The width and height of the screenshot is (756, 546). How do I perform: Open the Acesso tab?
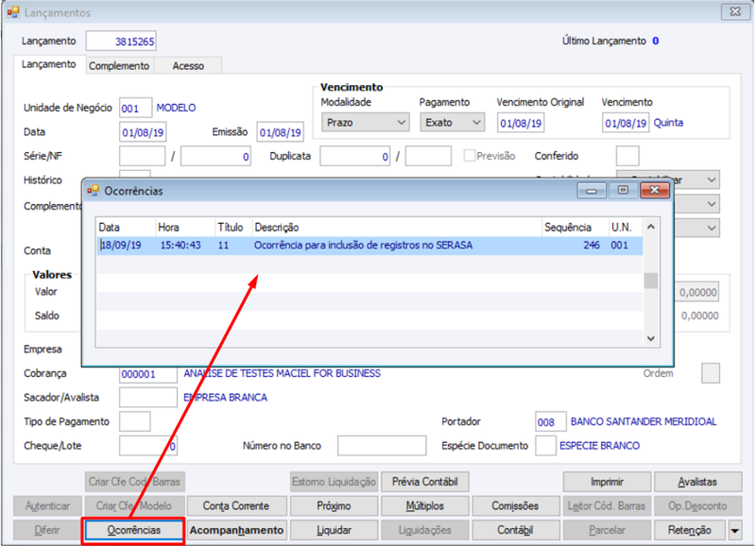click(x=188, y=66)
